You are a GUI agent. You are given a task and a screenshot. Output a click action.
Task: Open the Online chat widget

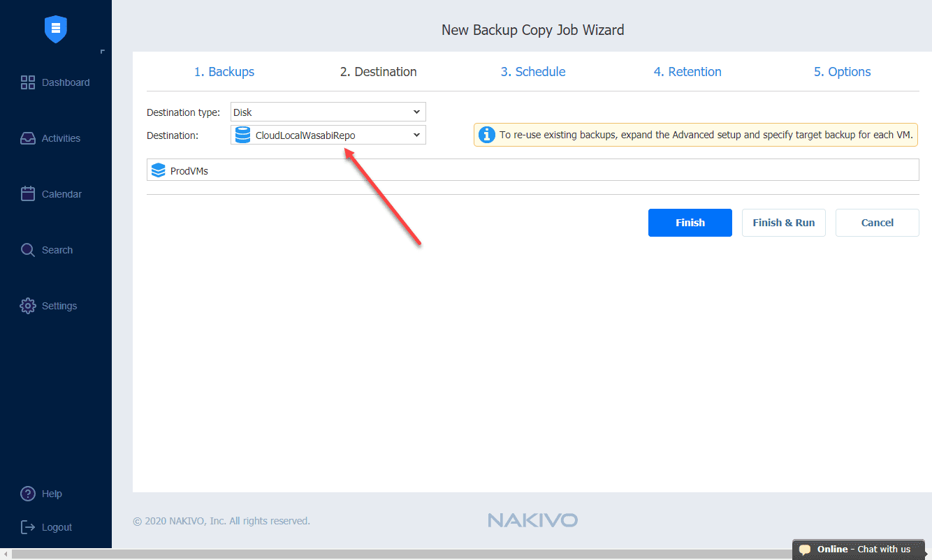(858, 549)
